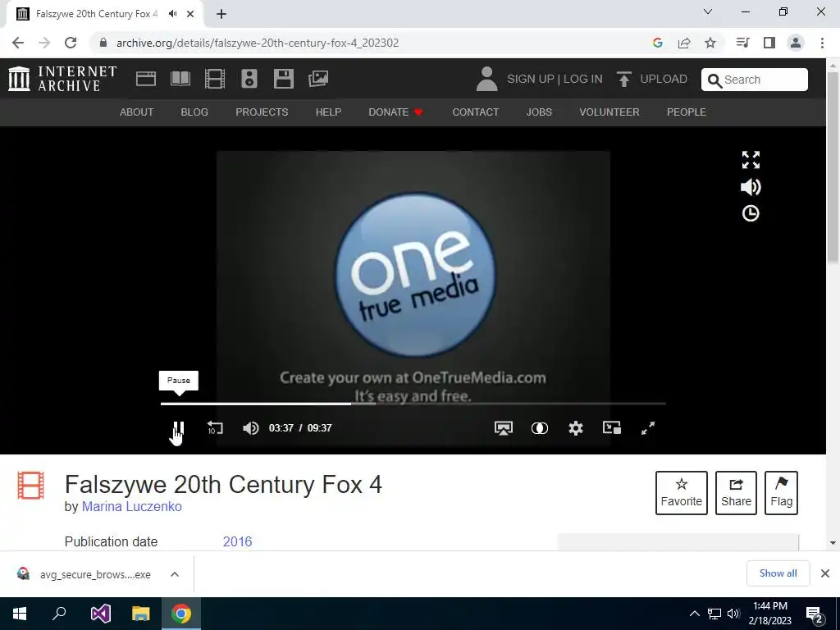Screen dimensions: 840x630
Task: Bookmark this tab star icon
Action: click(710, 43)
